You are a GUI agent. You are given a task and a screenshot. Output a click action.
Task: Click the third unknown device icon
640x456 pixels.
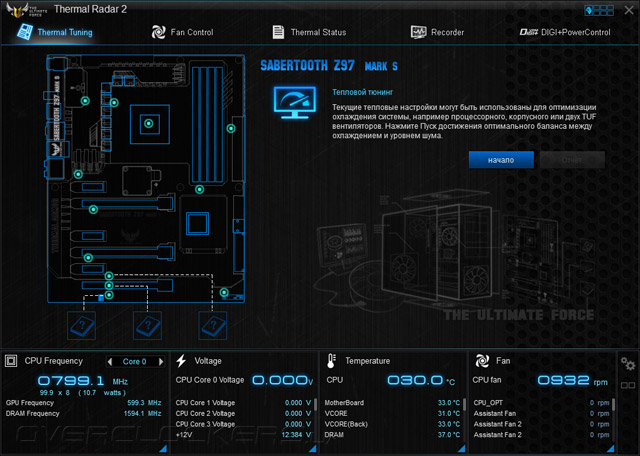click(x=213, y=325)
